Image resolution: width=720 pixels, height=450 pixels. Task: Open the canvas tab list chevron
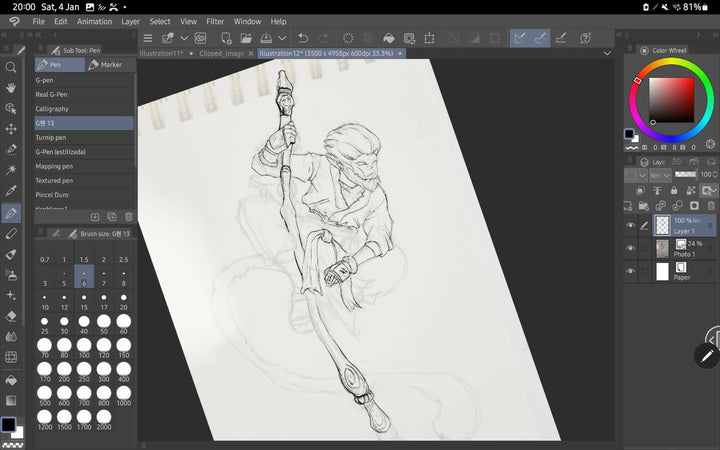(607, 53)
